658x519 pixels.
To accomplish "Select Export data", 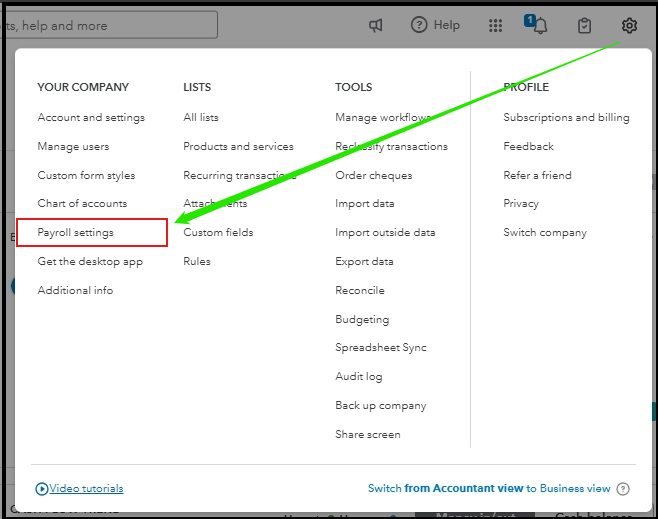I will (364, 261).
